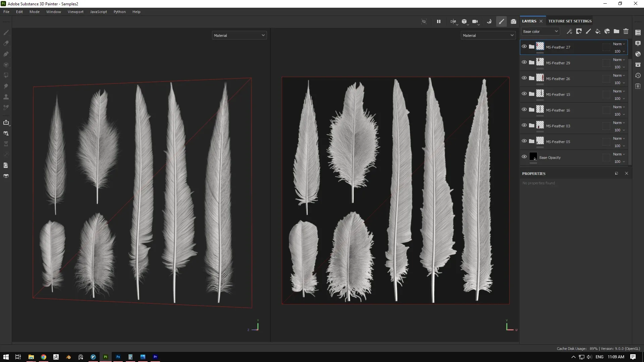Select the Projection tool

(6, 54)
